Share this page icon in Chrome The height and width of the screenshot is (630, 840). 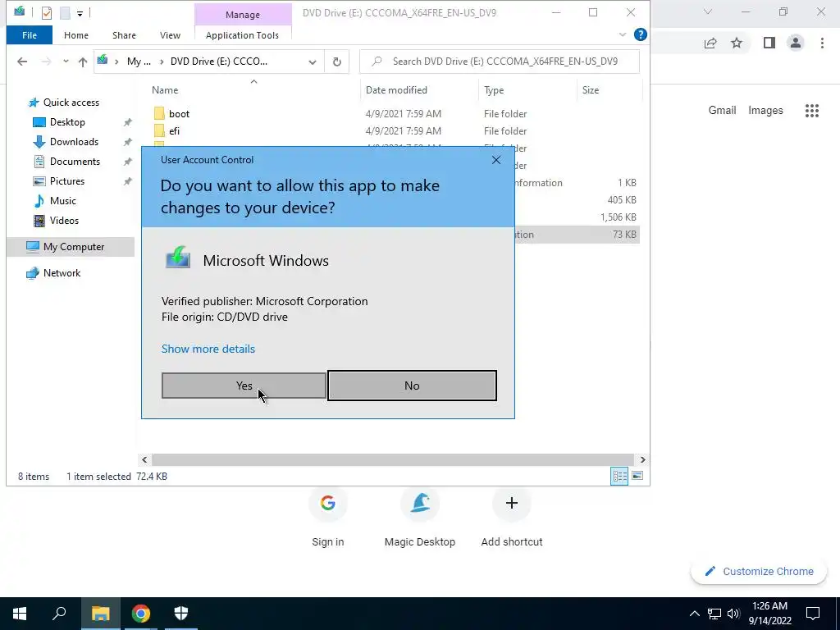[x=710, y=43]
